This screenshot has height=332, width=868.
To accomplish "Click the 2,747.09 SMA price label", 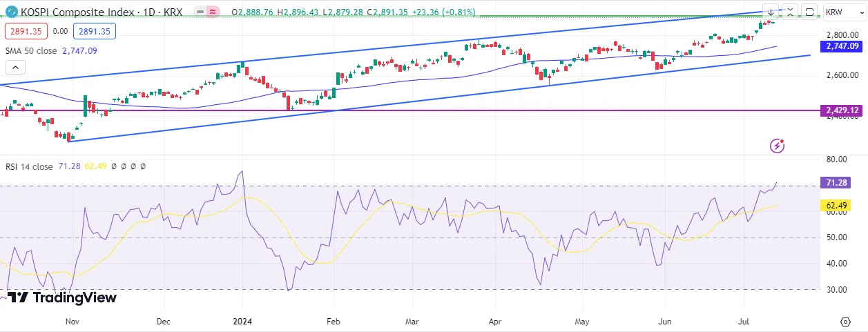I will coord(840,46).
